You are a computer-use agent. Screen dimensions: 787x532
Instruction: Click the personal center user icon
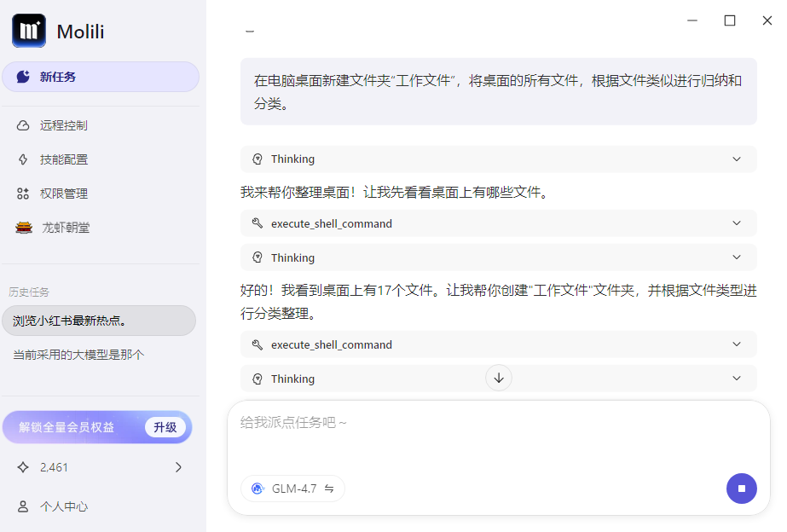click(23, 506)
